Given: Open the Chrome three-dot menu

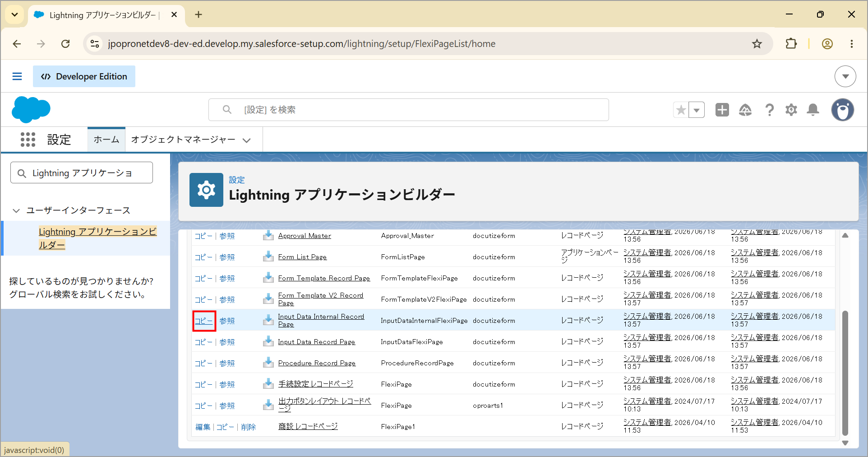Looking at the screenshot, I should pyautogui.click(x=851, y=44).
